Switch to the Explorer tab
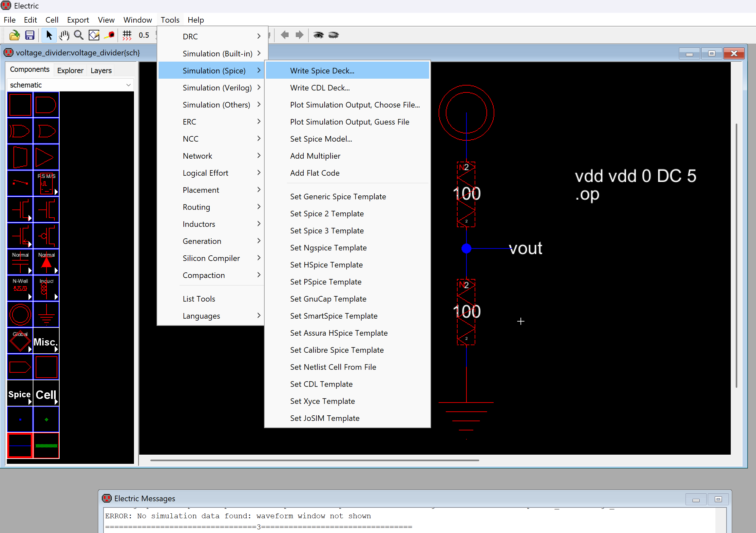Viewport: 756px width, 533px height. click(x=70, y=70)
